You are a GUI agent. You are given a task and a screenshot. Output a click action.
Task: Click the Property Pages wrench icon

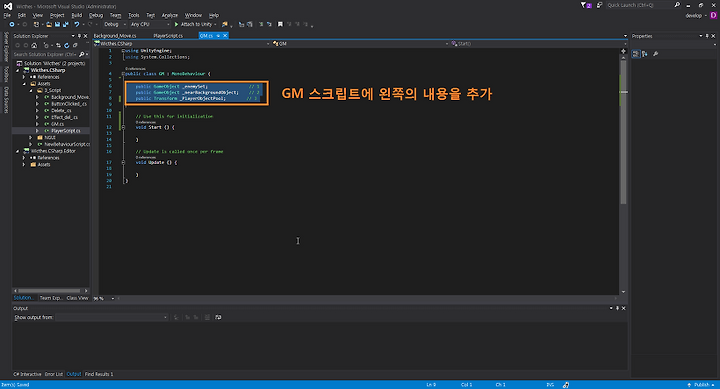click(656, 54)
